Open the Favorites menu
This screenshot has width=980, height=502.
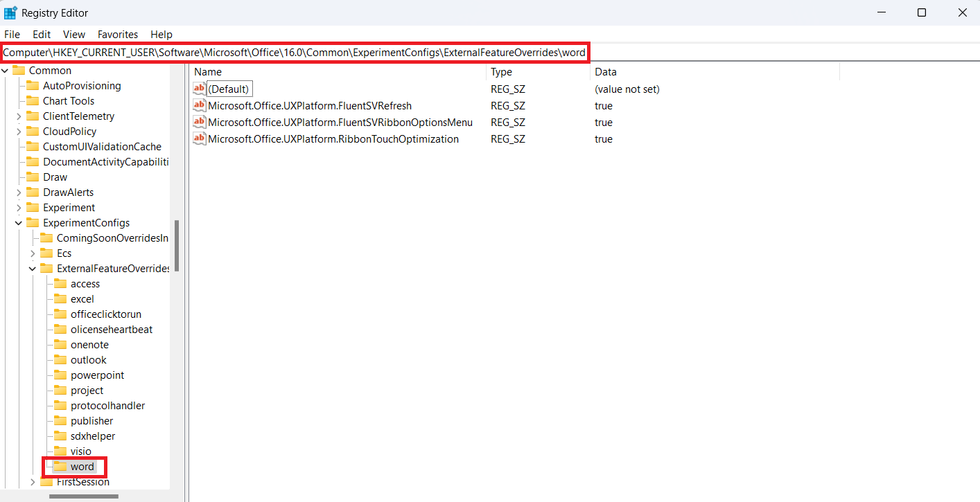(118, 34)
